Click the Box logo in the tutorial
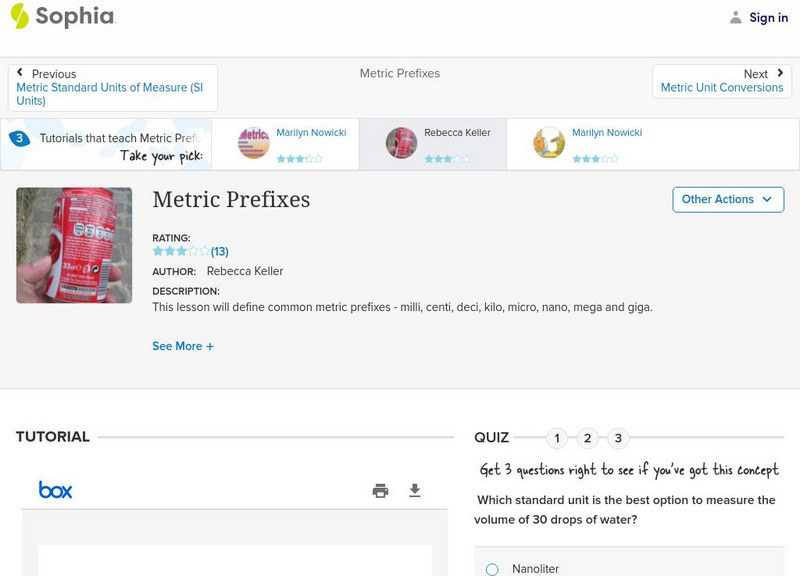The height and width of the screenshot is (576, 800). [55, 490]
